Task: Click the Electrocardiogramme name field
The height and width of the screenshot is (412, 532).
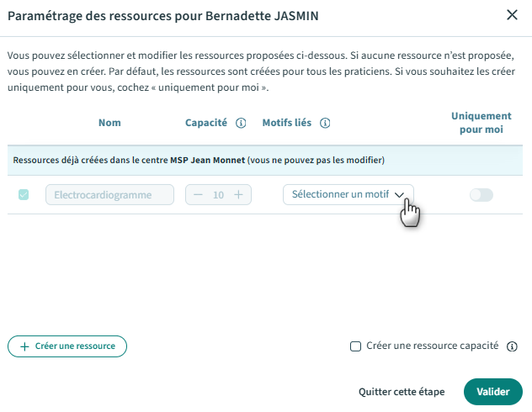Action: point(109,195)
